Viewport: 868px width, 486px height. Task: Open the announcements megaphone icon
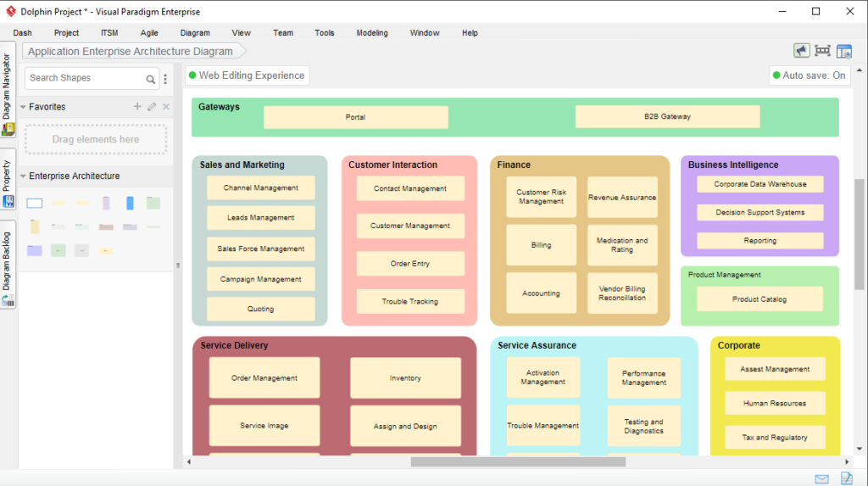point(801,51)
